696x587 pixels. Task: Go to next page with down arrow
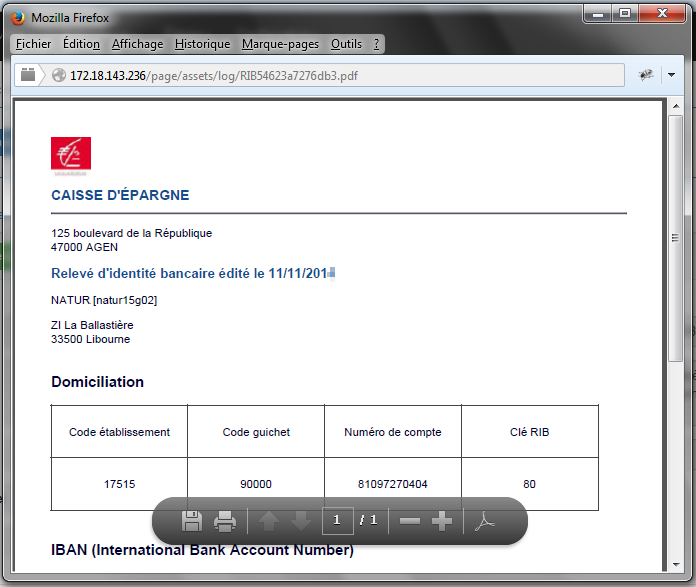301,521
